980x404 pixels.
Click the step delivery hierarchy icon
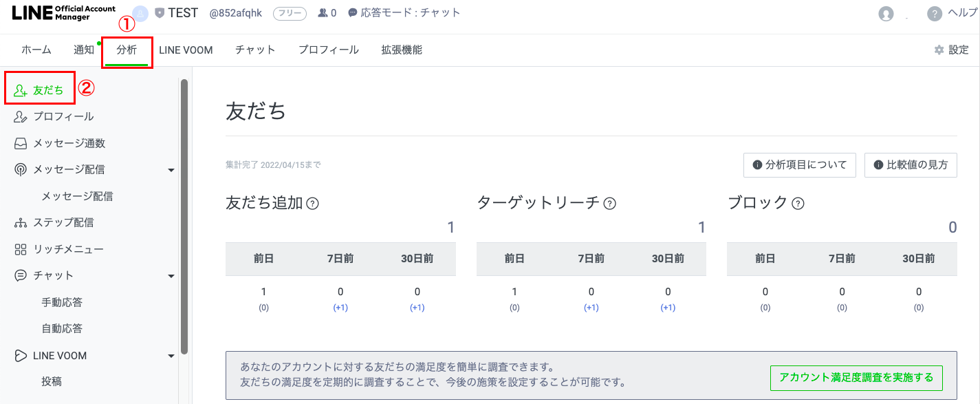point(21,223)
